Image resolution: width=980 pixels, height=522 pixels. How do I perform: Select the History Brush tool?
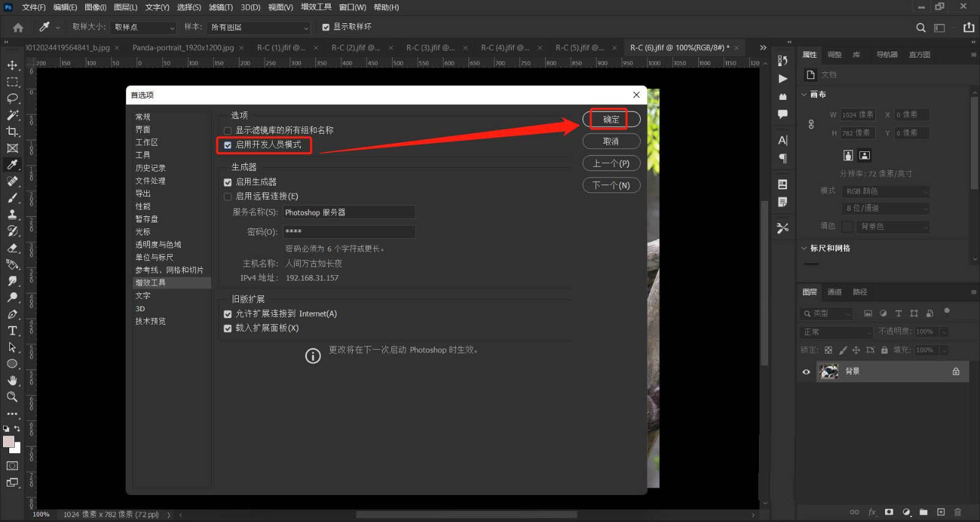[x=12, y=230]
